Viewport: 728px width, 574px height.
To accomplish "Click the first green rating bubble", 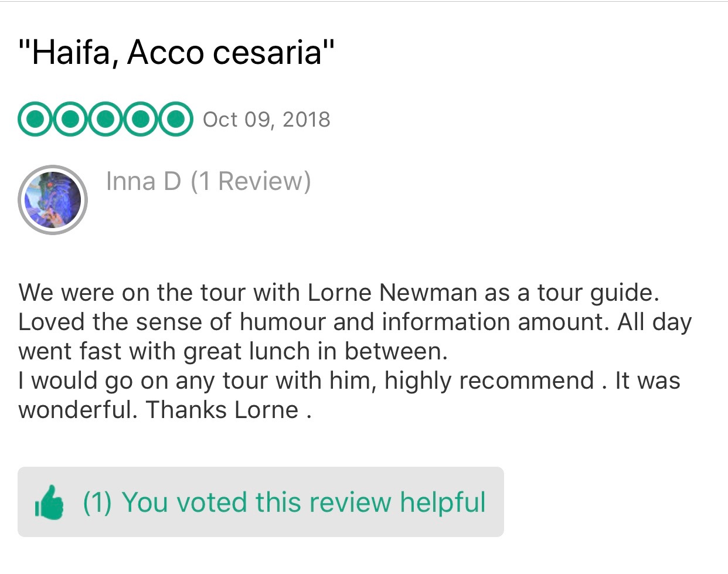I will [36, 120].
